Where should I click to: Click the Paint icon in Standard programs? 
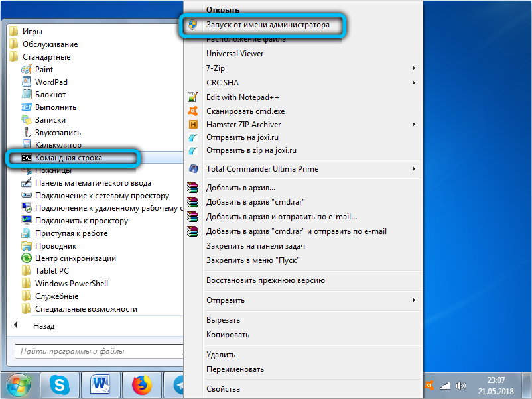27,70
